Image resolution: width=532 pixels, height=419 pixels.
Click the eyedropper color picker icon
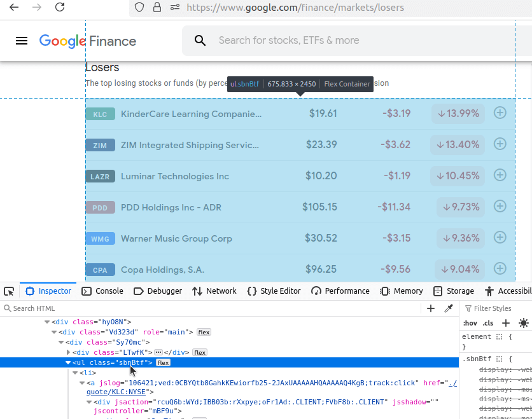tap(449, 308)
